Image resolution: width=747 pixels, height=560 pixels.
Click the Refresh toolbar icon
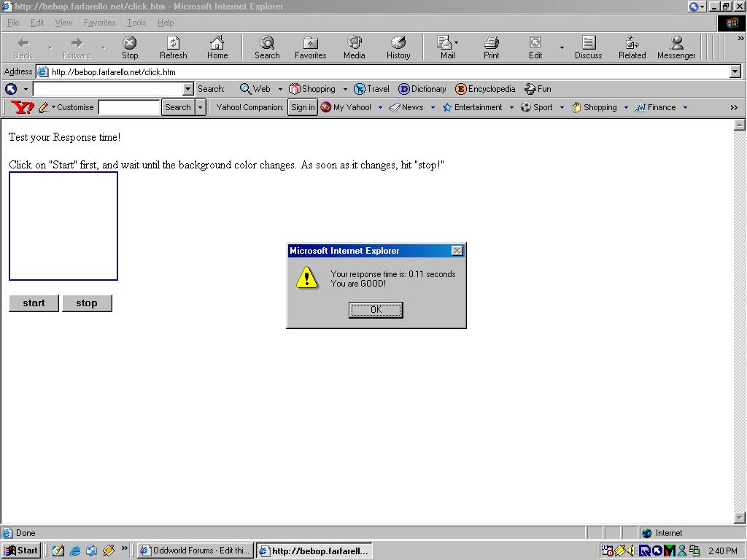173,47
